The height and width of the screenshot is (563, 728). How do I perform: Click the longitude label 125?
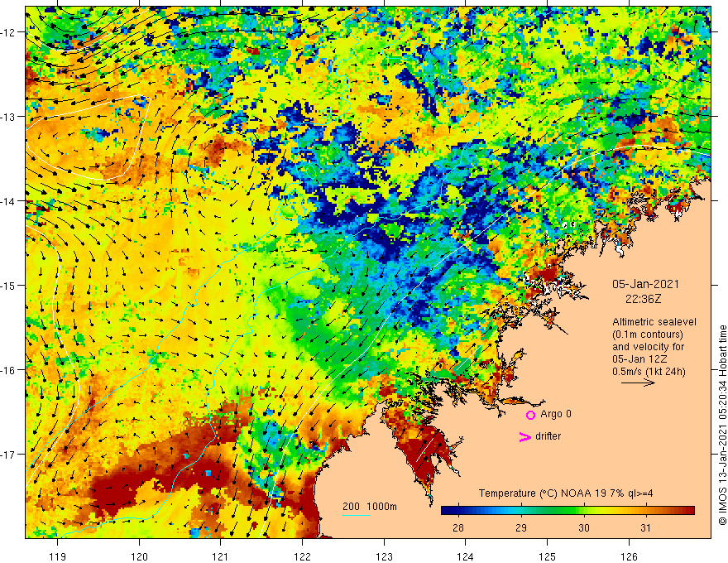tap(548, 556)
